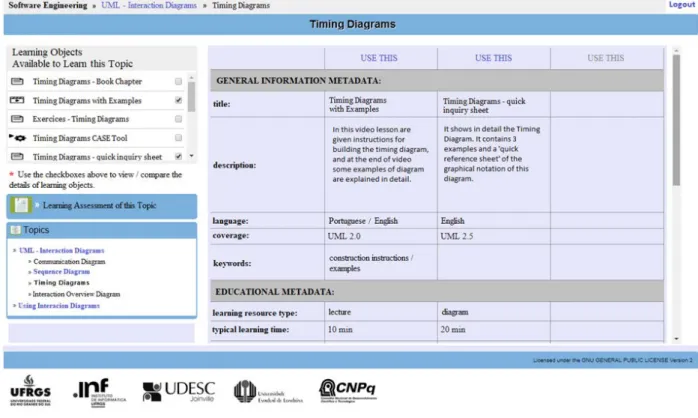Click the UFRGS logo

[30, 390]
